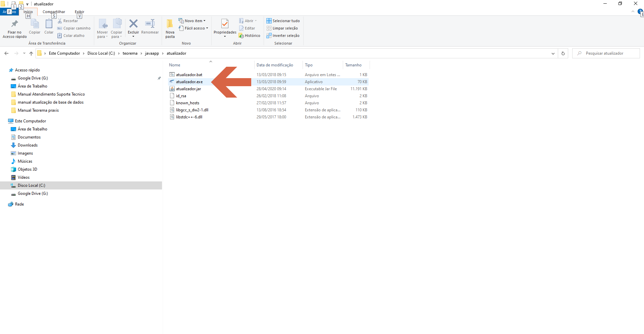Navigate to Disco Local (C:) breadcrumb
Viewport: 644px width, 334px height.
tap(101, 53)
